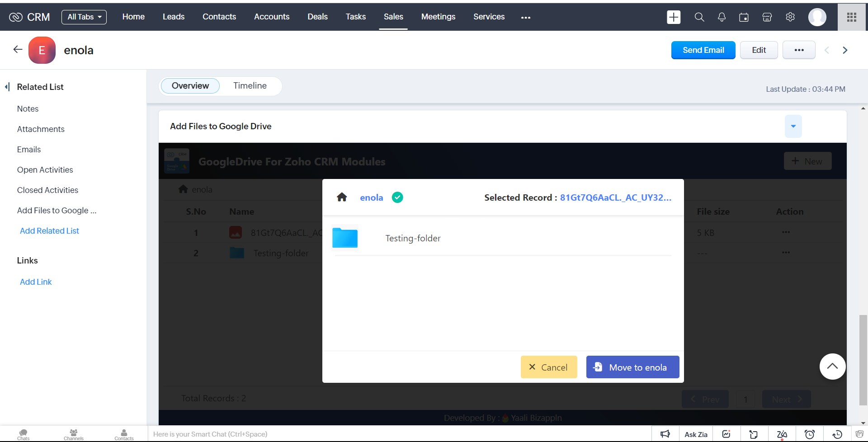Click the Move to enola button

point(632,367)
